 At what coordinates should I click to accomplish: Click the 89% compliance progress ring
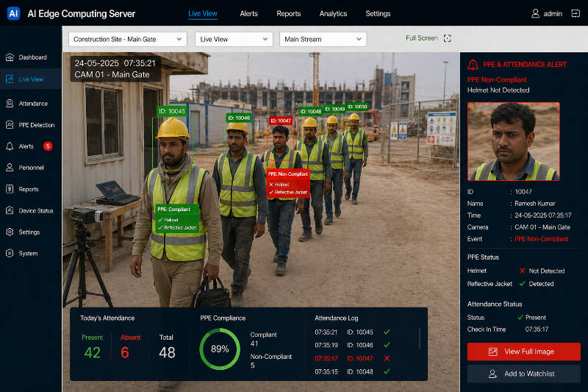[x=220, y=349]
